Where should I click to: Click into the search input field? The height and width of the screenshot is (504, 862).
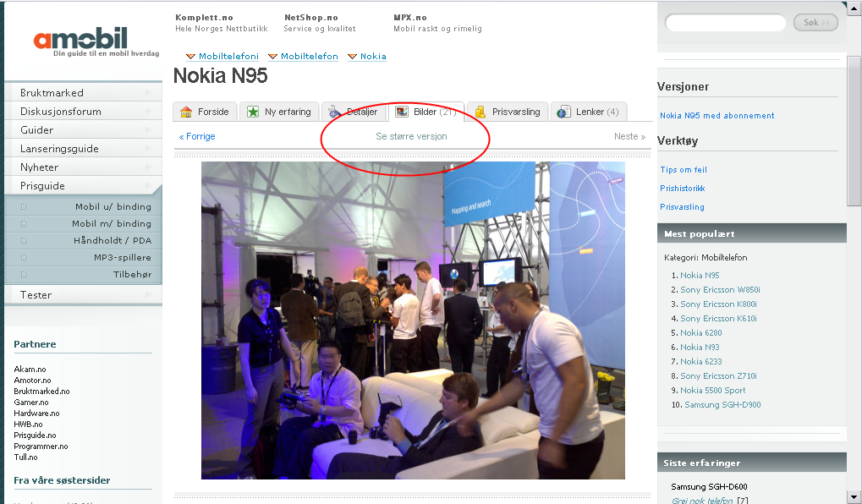coord(725,23)
